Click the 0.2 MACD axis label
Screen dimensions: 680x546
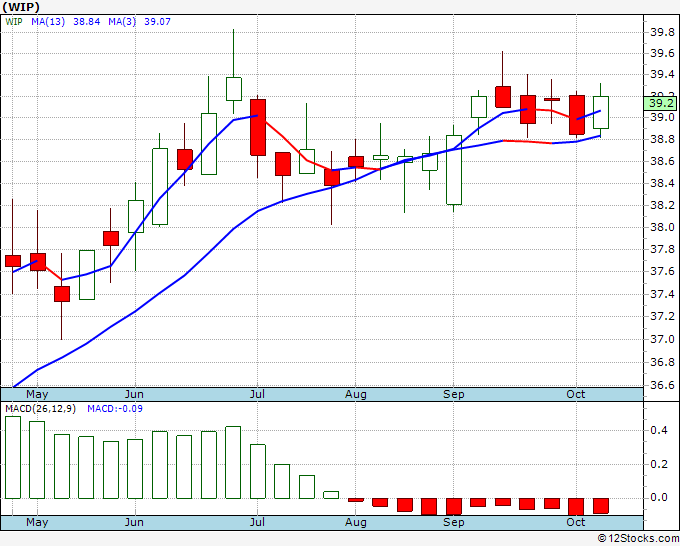pyautogui.click(x=659, y=464)
